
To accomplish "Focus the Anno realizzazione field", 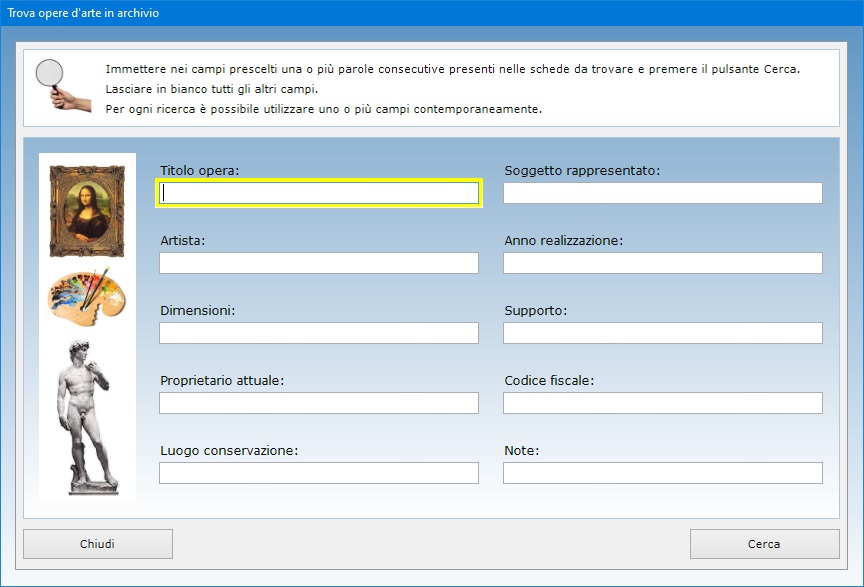I will click(x=662, y=263).
